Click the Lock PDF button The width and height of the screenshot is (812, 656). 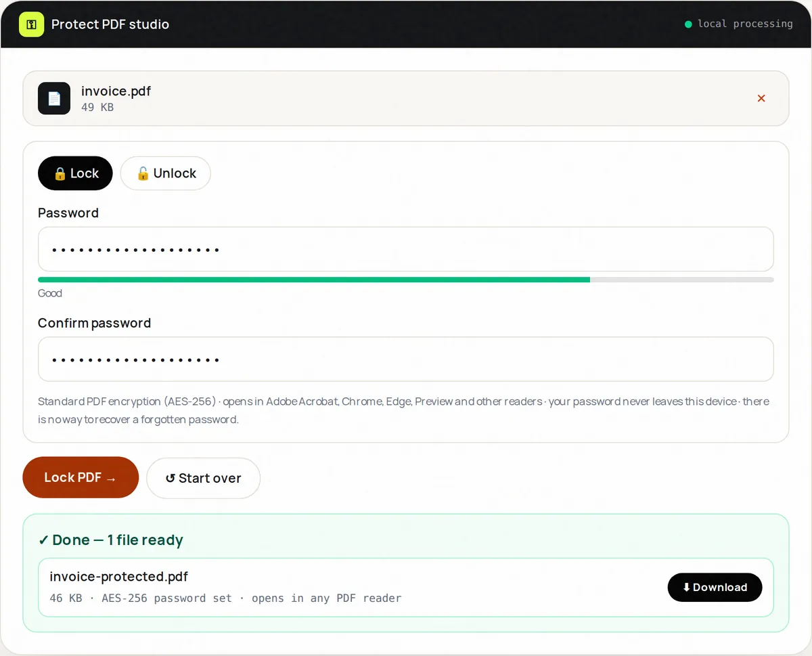[x=81, y=477]
